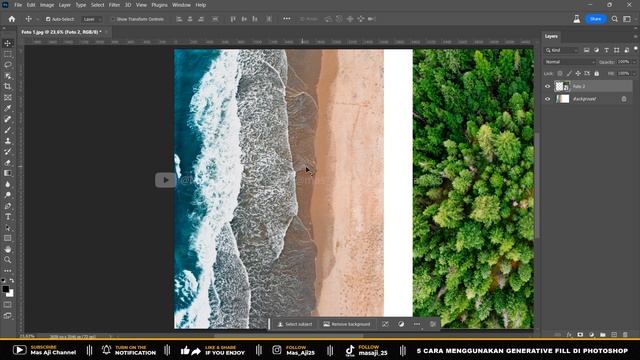The width and height of the screenshot is (640, 360).
Task: Toggle Auto-Select checkbox
Action: click(x=48, y=19)
